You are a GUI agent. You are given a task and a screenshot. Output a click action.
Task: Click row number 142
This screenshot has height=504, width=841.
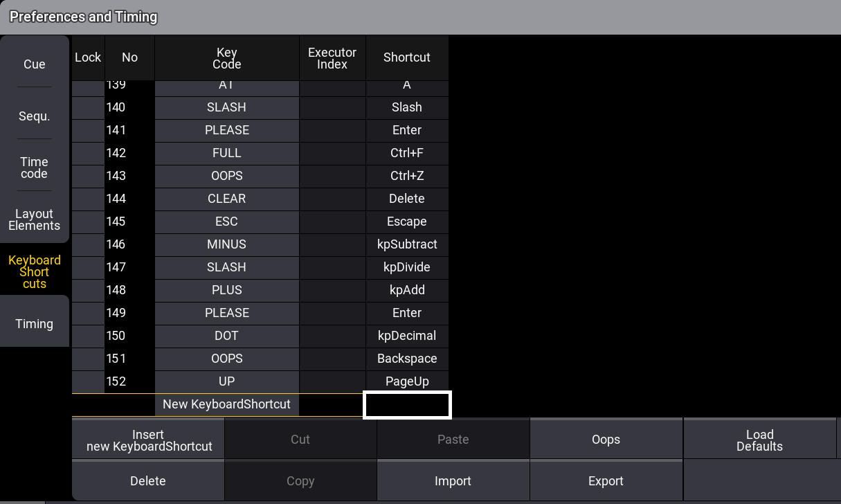coord(129,153)
